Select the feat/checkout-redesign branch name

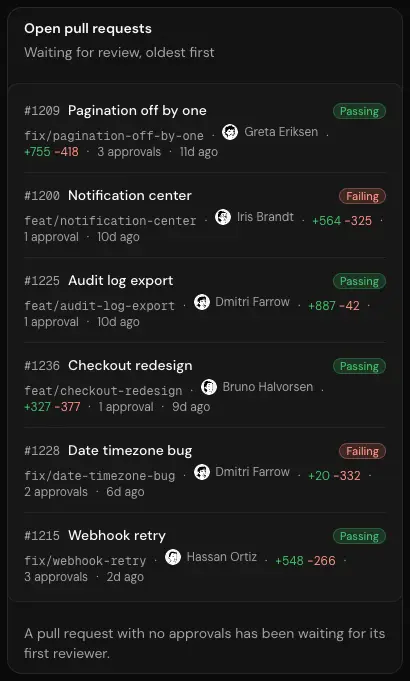point(103,391)
